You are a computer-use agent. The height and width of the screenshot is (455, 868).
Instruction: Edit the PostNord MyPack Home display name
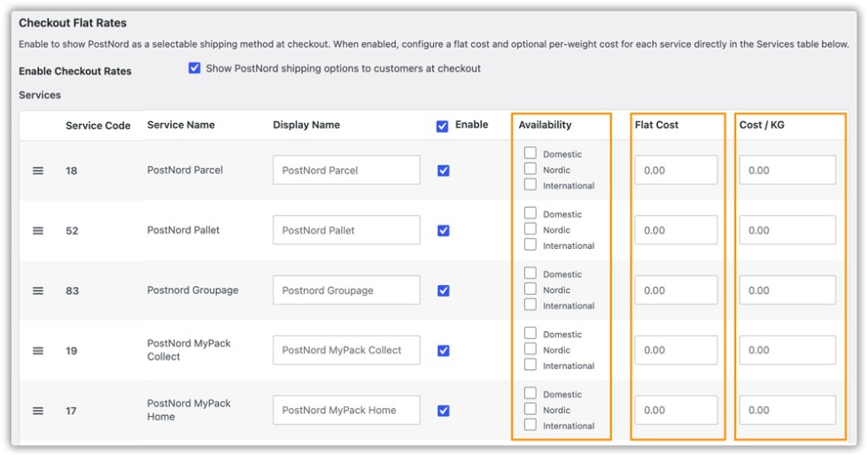click(346, 410)
